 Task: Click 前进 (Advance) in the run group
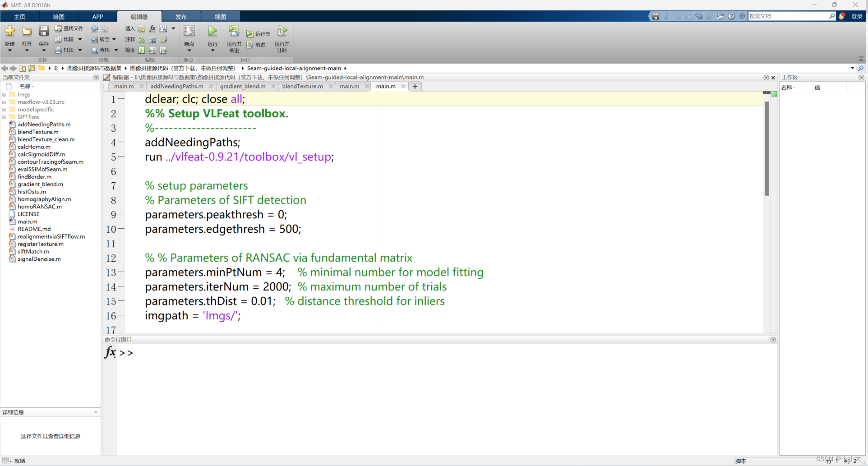(256, 45)
